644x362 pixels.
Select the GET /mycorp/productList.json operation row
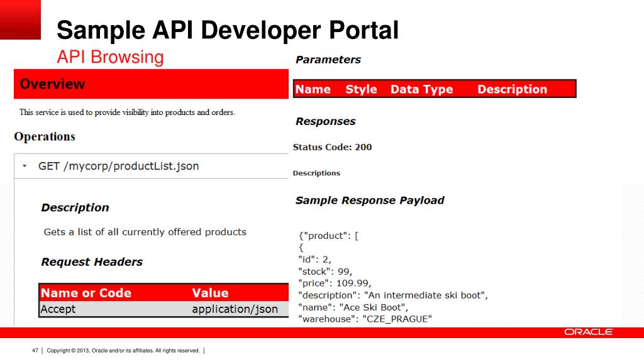[152, 166]
